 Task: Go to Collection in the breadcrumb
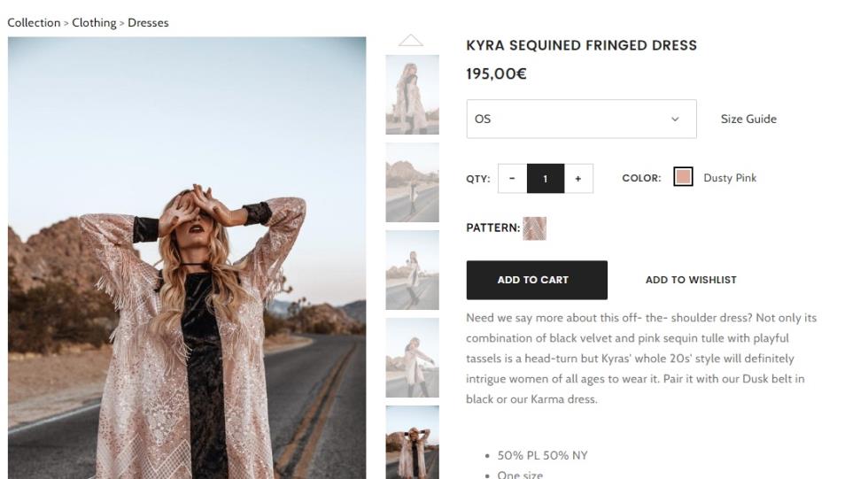click(34, 23)
